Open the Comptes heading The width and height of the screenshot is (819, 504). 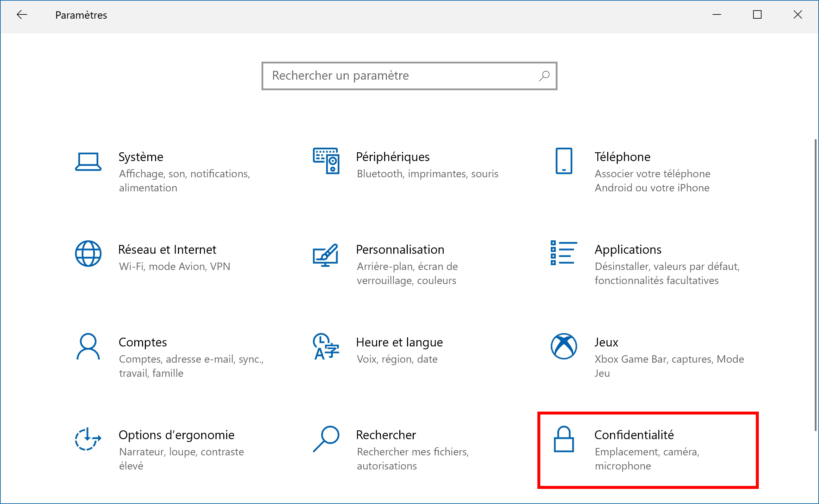pos(142,342)
